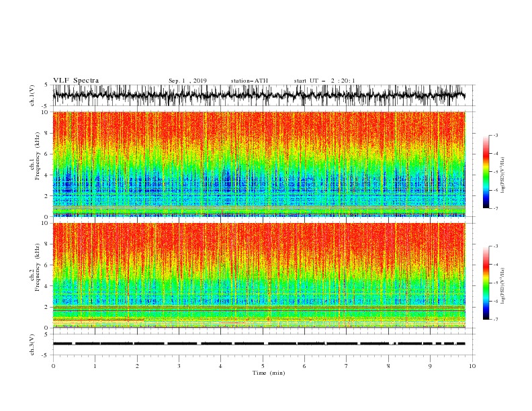Click the "VLF Spectra" plot title
The width and height of the screenshot is (532, 411).
coord(76,81)
